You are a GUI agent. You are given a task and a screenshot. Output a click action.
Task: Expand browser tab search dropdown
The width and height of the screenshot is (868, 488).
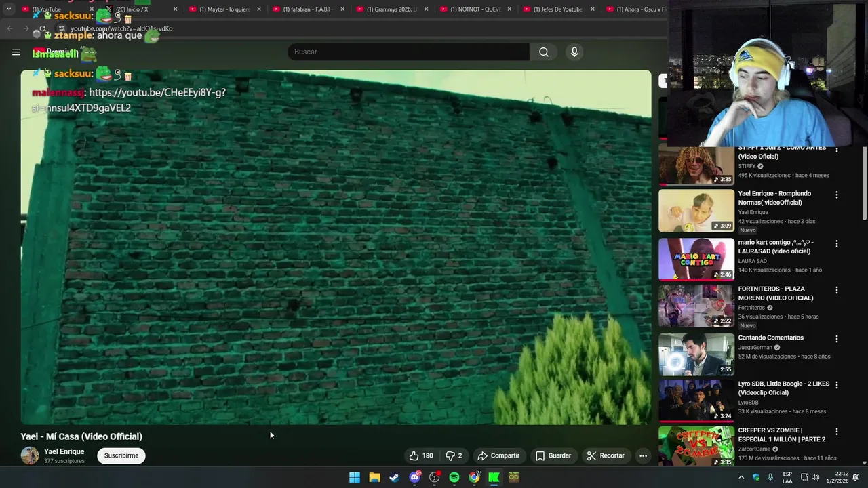coord(9,9)
